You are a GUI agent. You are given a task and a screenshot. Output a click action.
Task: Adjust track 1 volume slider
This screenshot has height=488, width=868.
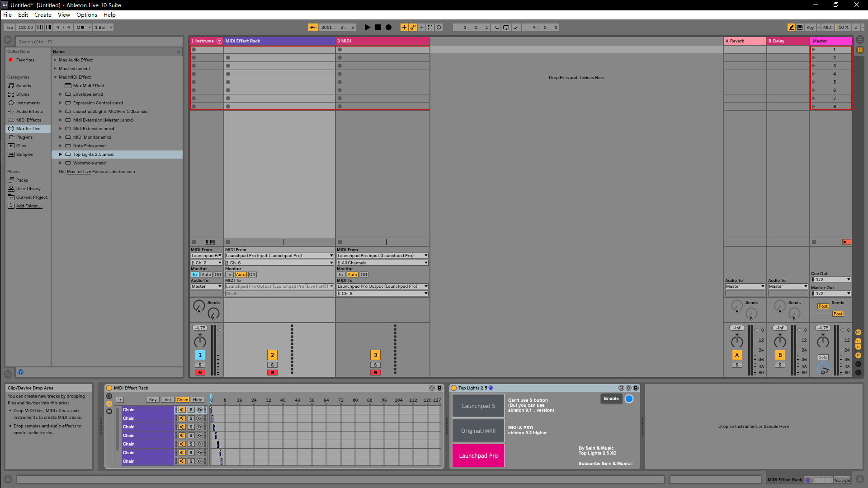(x=219, y=330)
